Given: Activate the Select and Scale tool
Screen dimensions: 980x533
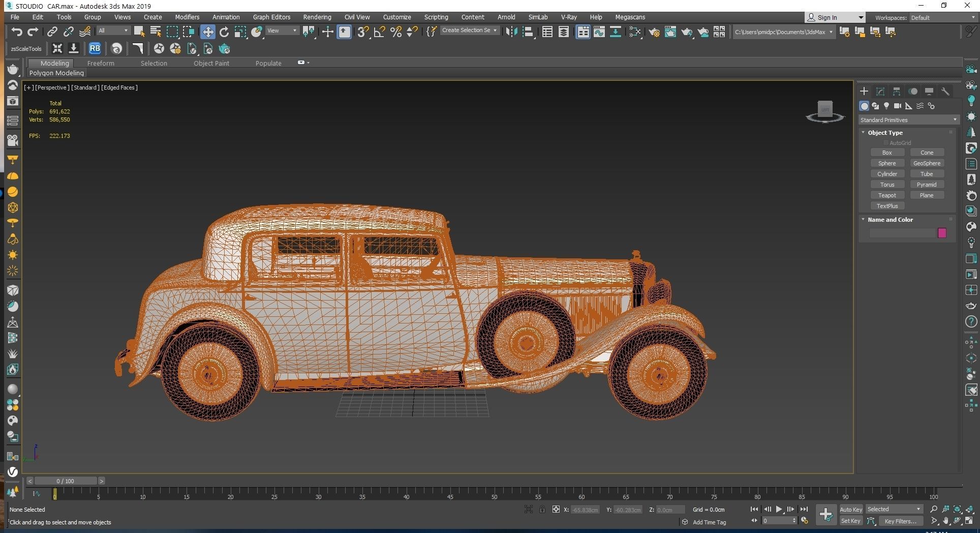Looking at the screenshot, I should click(240, 32).
